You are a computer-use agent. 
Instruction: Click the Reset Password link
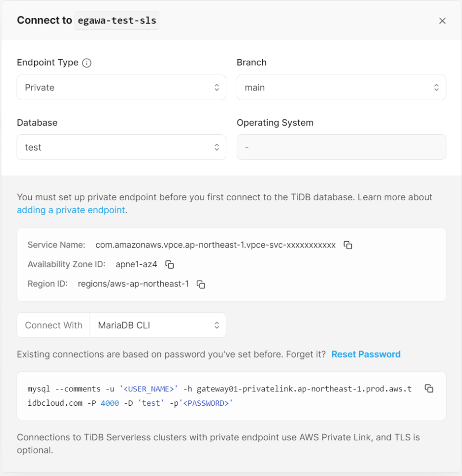click(x=366, y=354)
